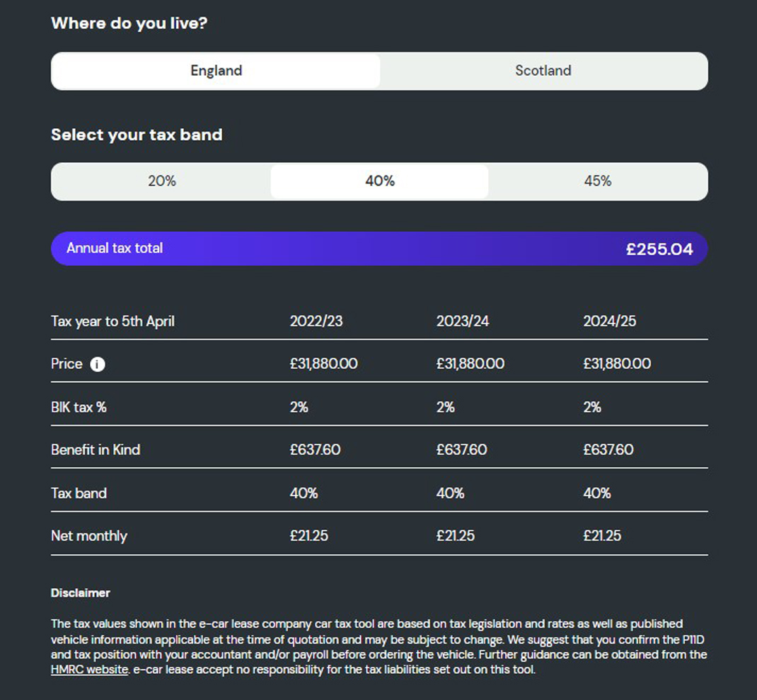Image resolution: width=757 pixels, height=700 pixels.
Task: Click the Price info icon
Action: [x=98, y=365]
